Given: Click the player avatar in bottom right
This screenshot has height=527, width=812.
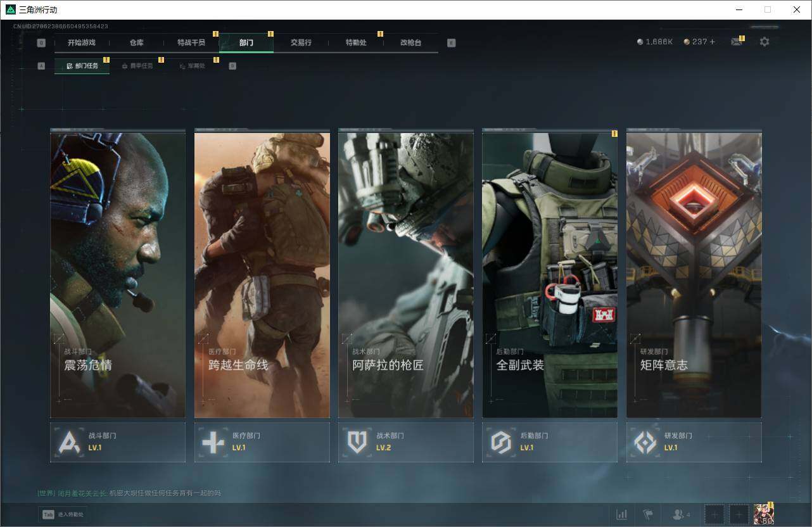Looking at the screenshot, I should 763,514.
